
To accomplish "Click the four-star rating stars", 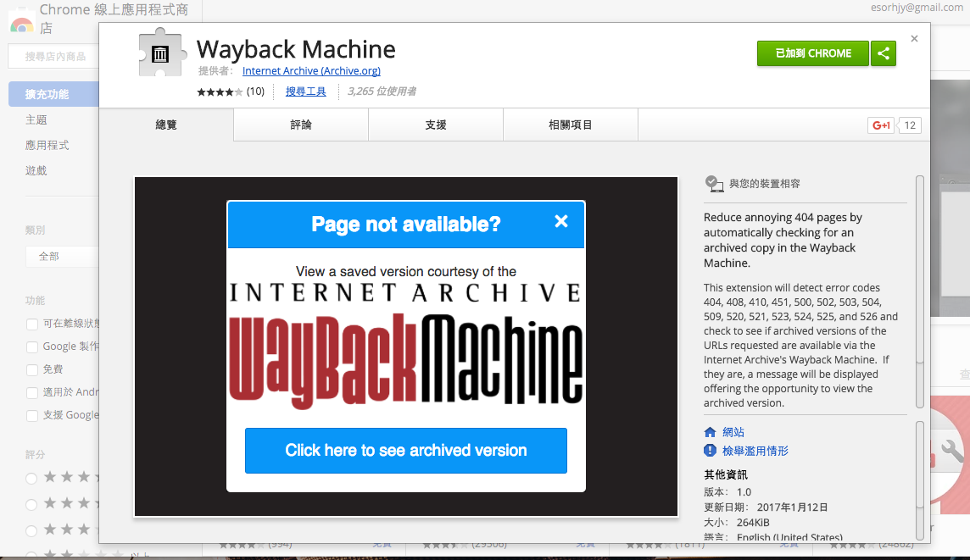I will tap(220, 92).
